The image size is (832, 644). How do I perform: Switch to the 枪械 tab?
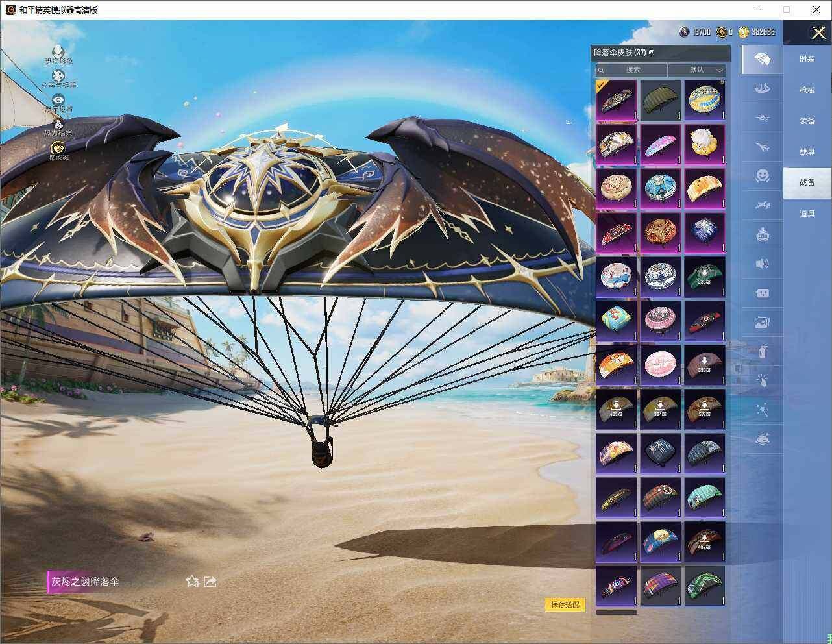click(x=807, y=90)
